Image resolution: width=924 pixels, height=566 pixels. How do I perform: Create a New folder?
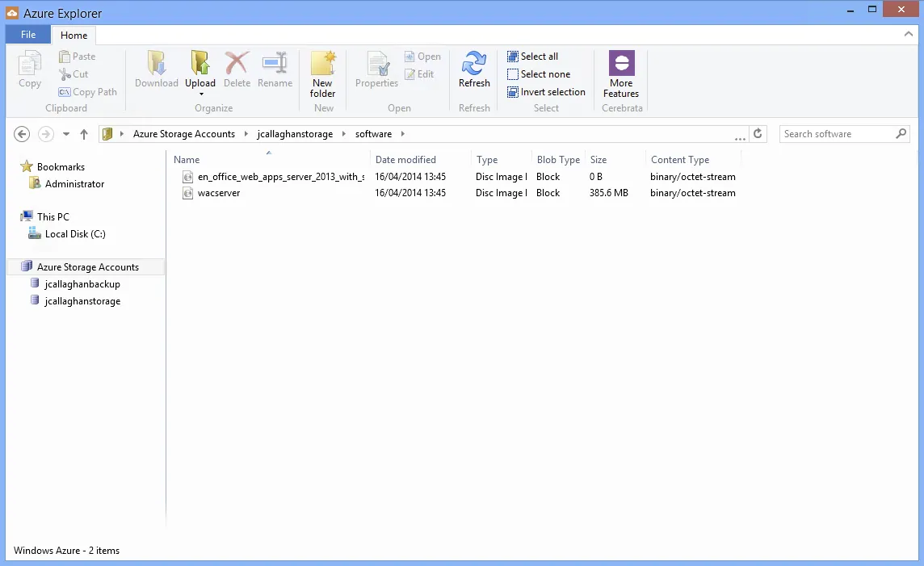[323, 74]
